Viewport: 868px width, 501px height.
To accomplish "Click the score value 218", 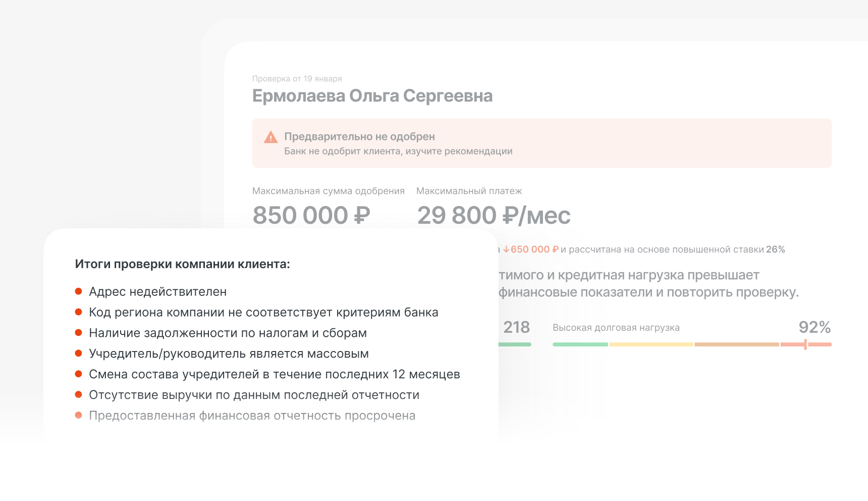I will 516,327.
